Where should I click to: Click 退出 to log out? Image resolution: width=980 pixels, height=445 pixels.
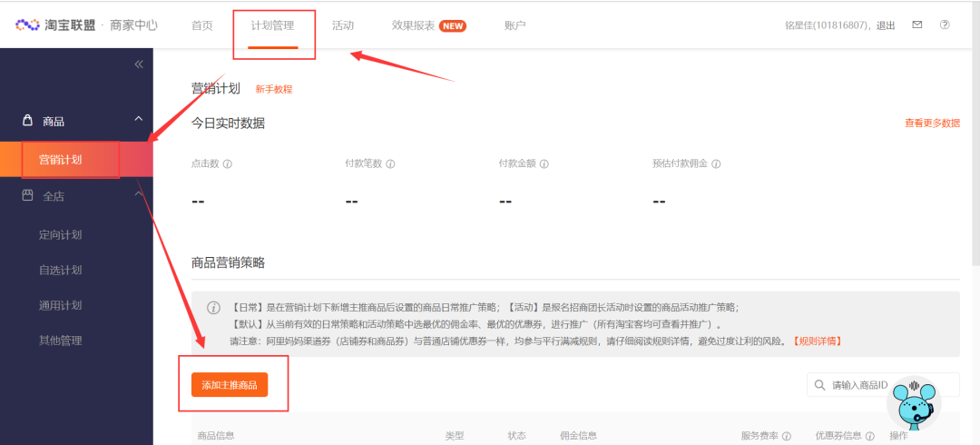[886, 25]
